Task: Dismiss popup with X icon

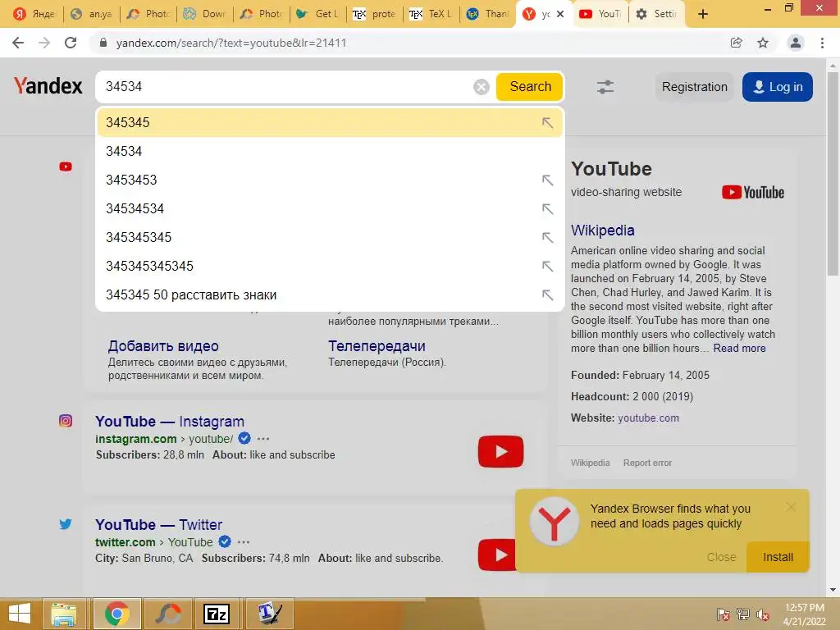Action: (x=791, y=507)
